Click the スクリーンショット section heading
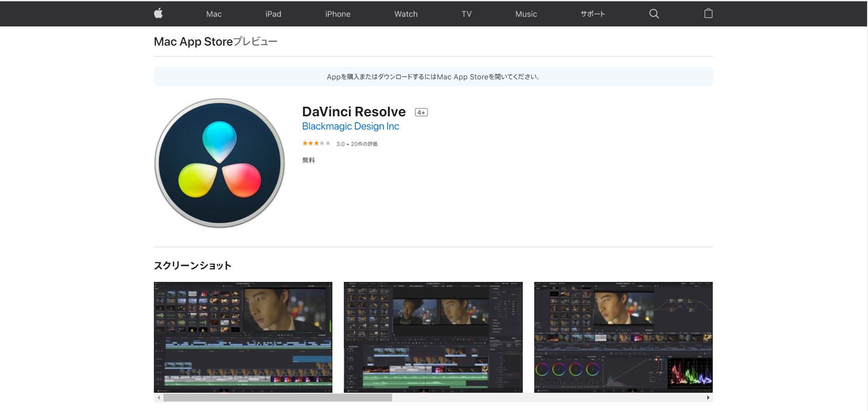The image size is (868, 411). point(193,265)
